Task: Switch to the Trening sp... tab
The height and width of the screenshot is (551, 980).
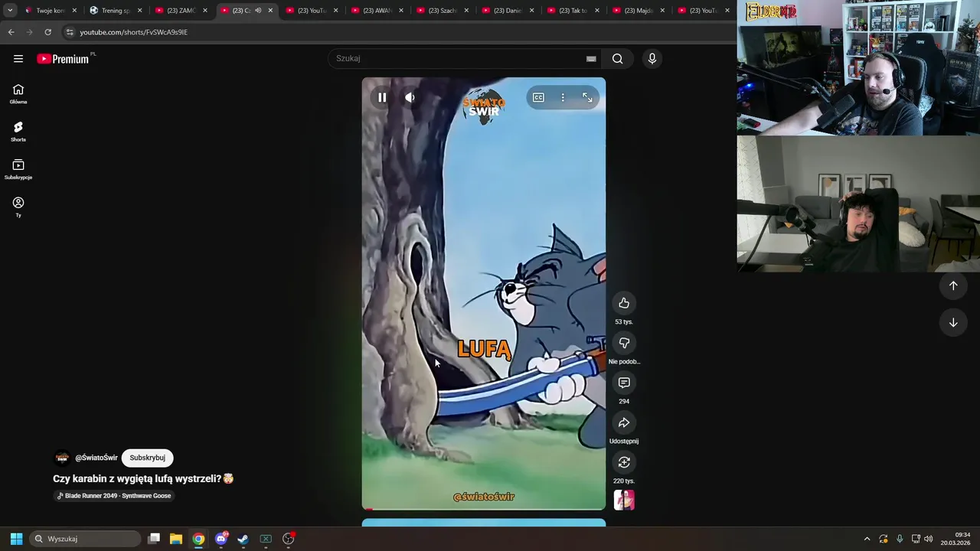Action: pos(115,11)
